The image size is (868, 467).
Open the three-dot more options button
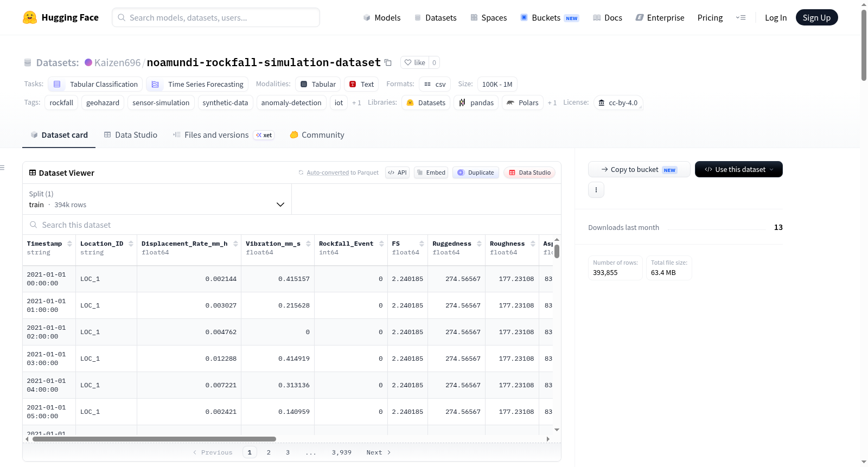coord(596,190)
